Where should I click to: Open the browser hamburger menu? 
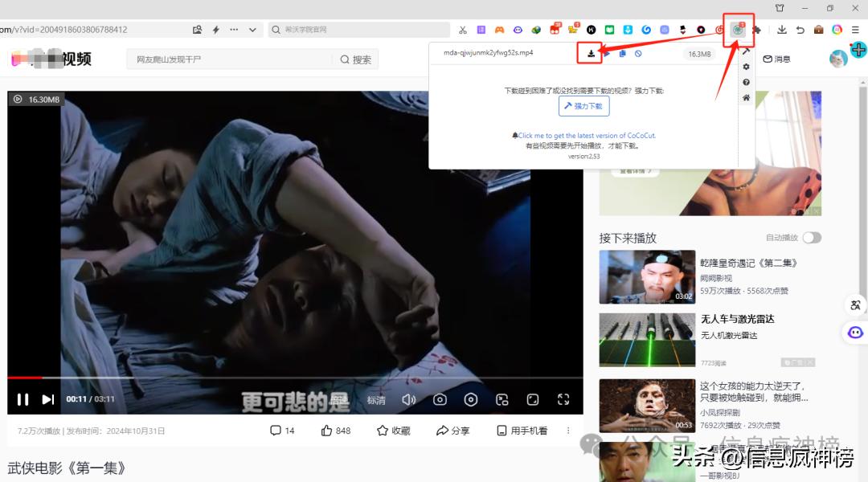(855, 30)
